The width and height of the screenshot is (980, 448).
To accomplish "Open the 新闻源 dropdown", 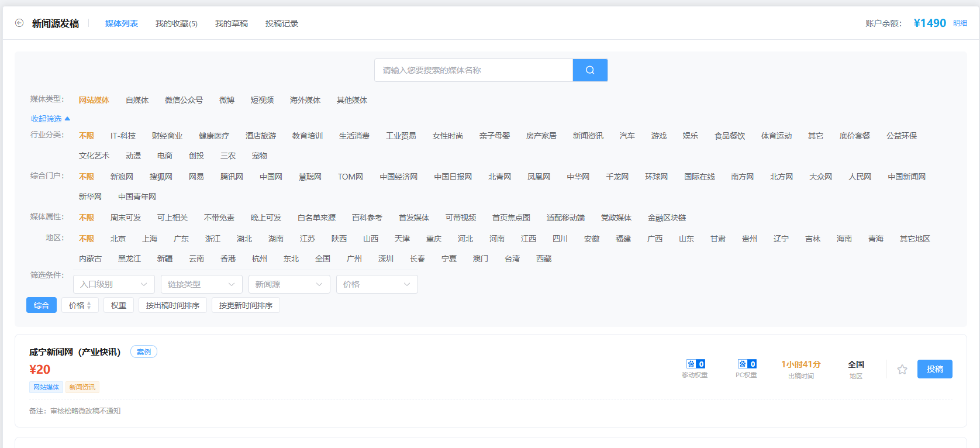I will click(x=289, y=284).
